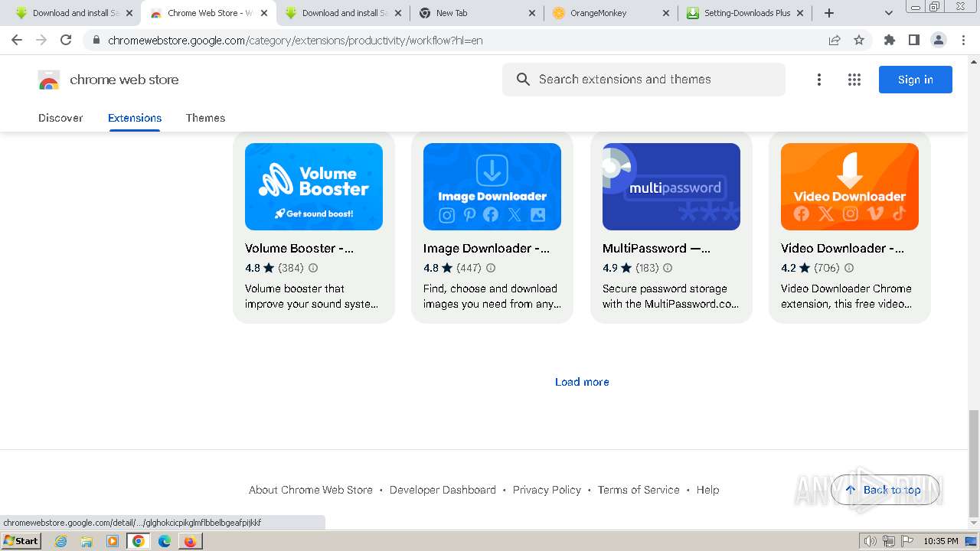980x551 pixels.
Task: Switch to the Setting-Downloads Plus tab
Action: pyautogui.click(x=745, y=13)
